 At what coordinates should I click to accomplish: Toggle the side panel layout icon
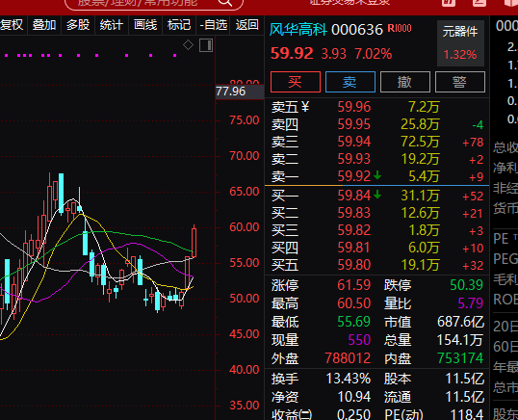(x=206, y=45)
